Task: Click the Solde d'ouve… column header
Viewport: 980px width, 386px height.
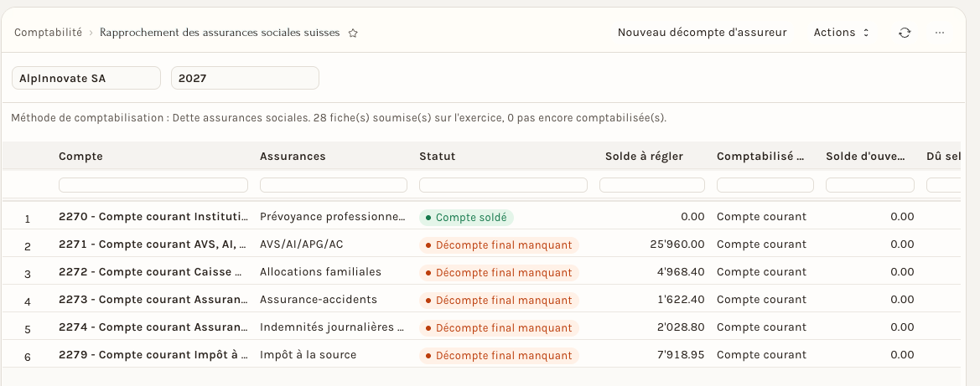Action: tap(865, 156)
